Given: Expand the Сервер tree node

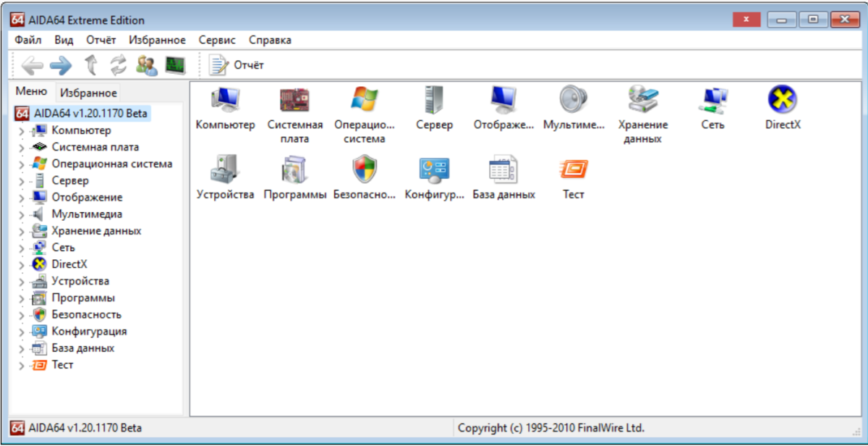Looking at the screenshot, I should point(22,181).
